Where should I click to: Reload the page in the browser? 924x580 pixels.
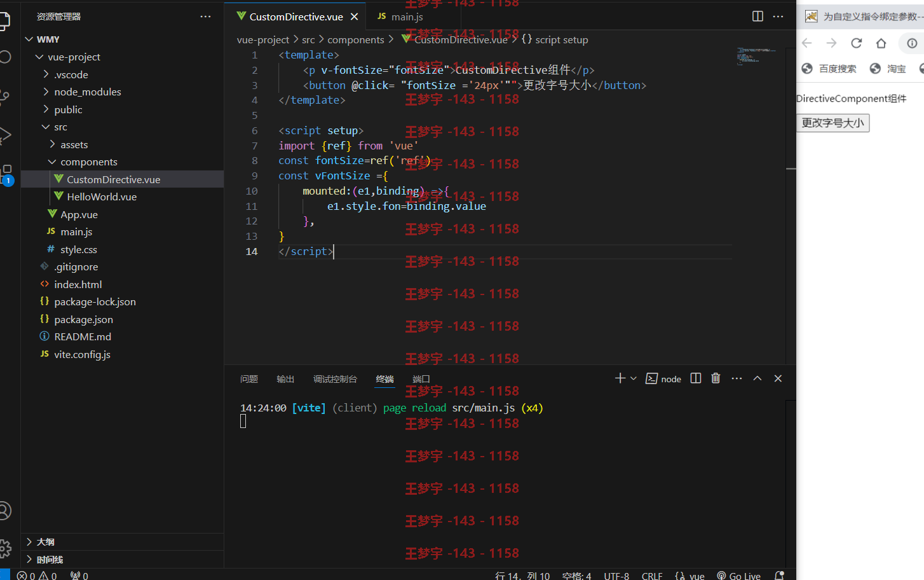tap(856, 43)
